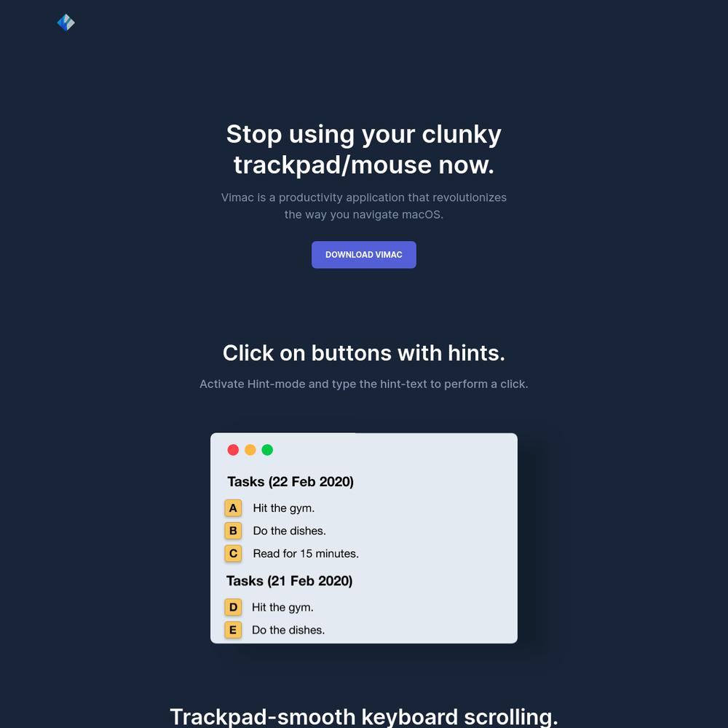Click the 'Hit the gym.' task under 22 Feb

[x=284, y=508]
